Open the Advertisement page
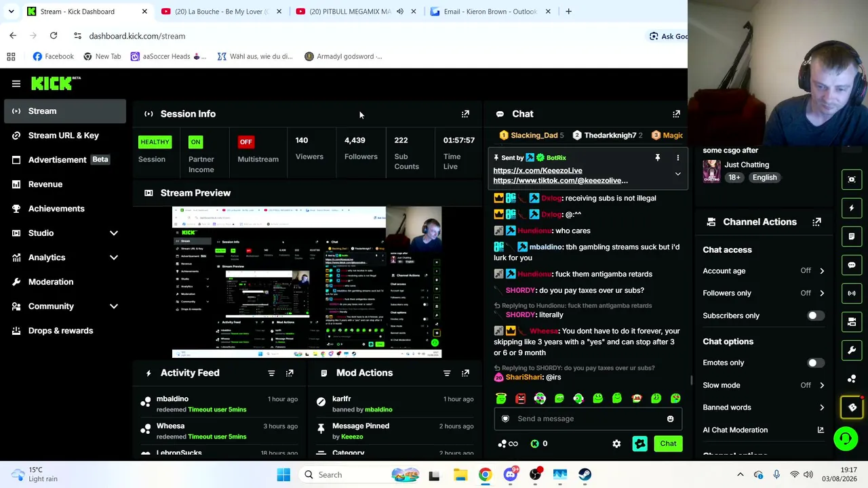The height and width of the screenshot is (488, 868). 65,160
